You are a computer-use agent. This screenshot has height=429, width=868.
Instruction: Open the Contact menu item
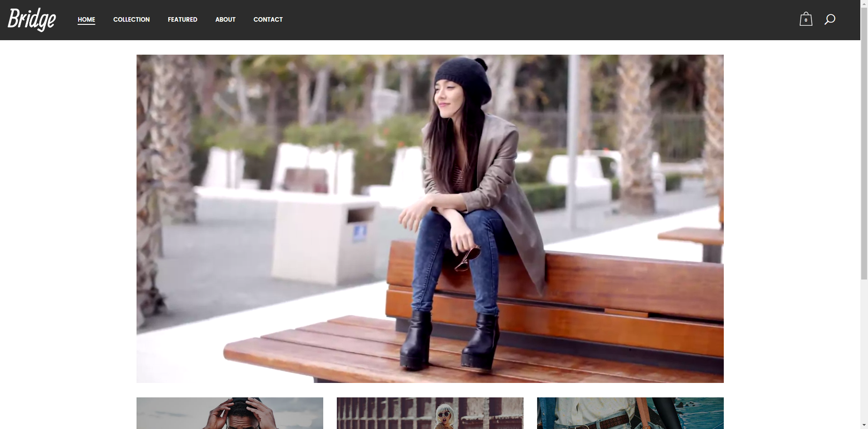(x=268, y=19)
